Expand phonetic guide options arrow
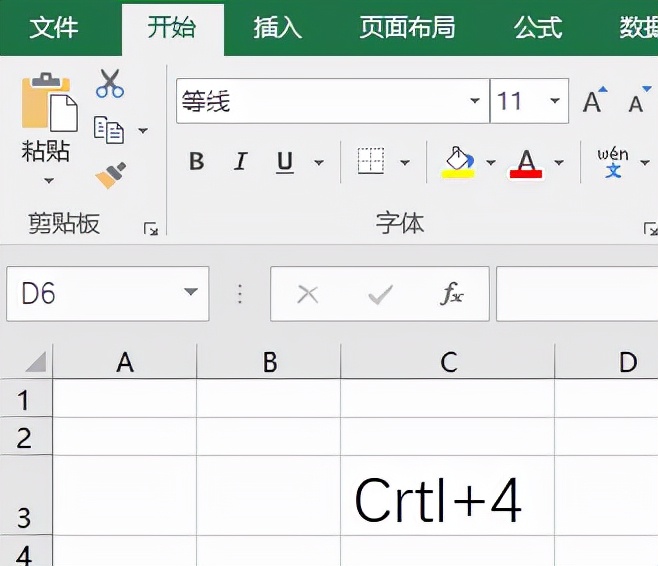658x566 pixels. pyautogui.click(x=645, y=162)
